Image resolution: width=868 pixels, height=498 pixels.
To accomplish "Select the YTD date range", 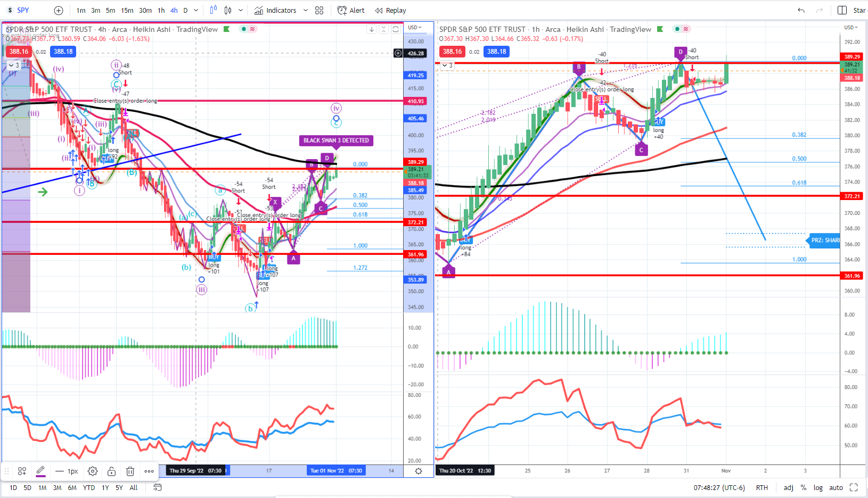I will pos(89,487).
